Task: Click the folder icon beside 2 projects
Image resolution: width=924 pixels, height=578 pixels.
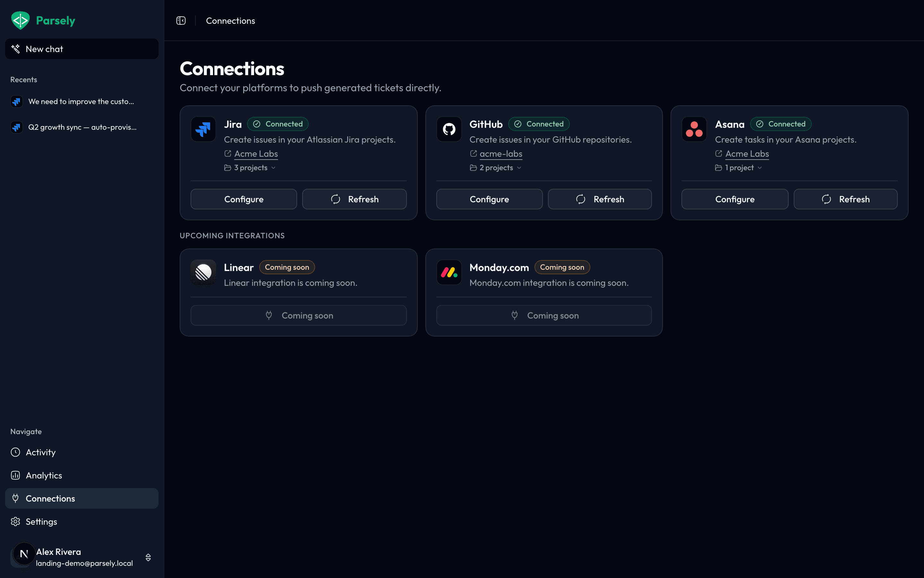Action: coord(474,168)
